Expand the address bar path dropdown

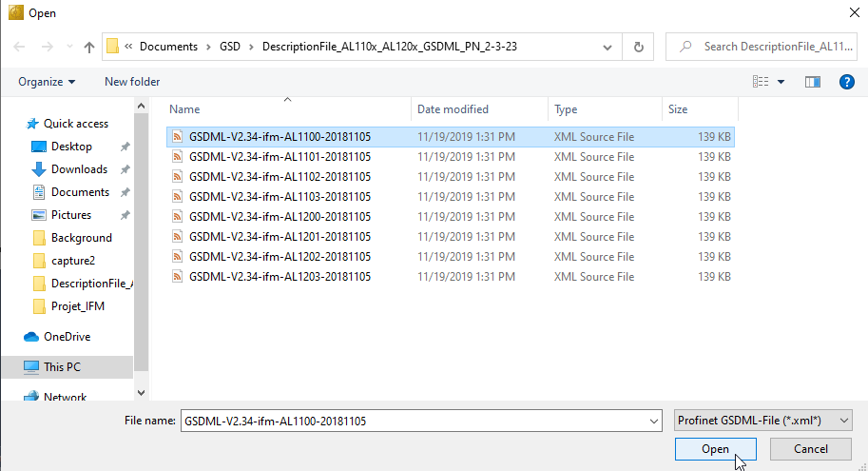click(x=607, y=47)
